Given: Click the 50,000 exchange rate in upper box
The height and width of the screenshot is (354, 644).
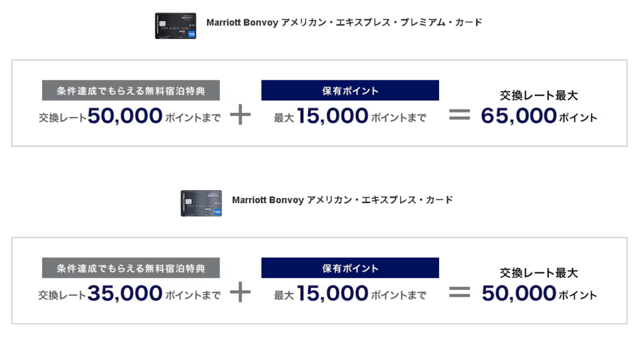Looking at the screenshot, I should [x=125, y=116].
